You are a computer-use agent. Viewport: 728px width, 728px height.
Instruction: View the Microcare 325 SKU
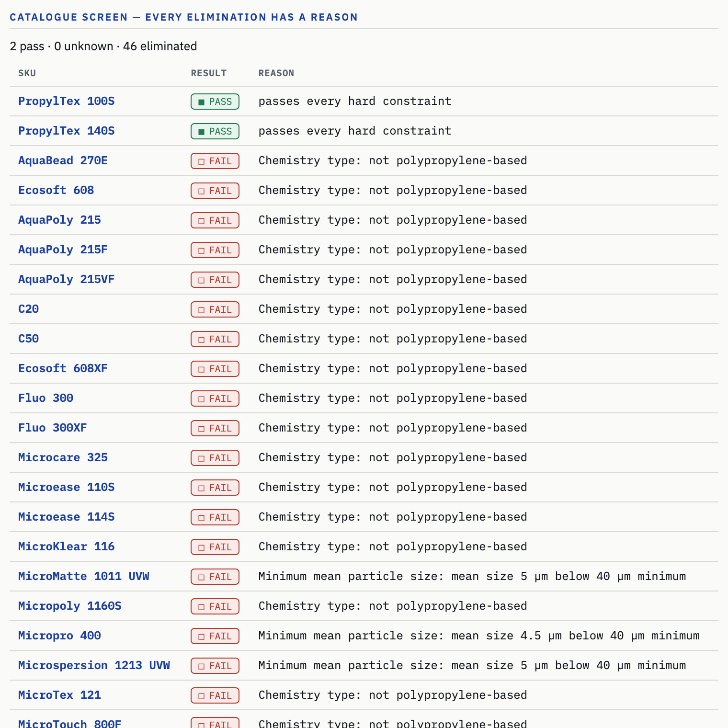[x=63, y=457]
